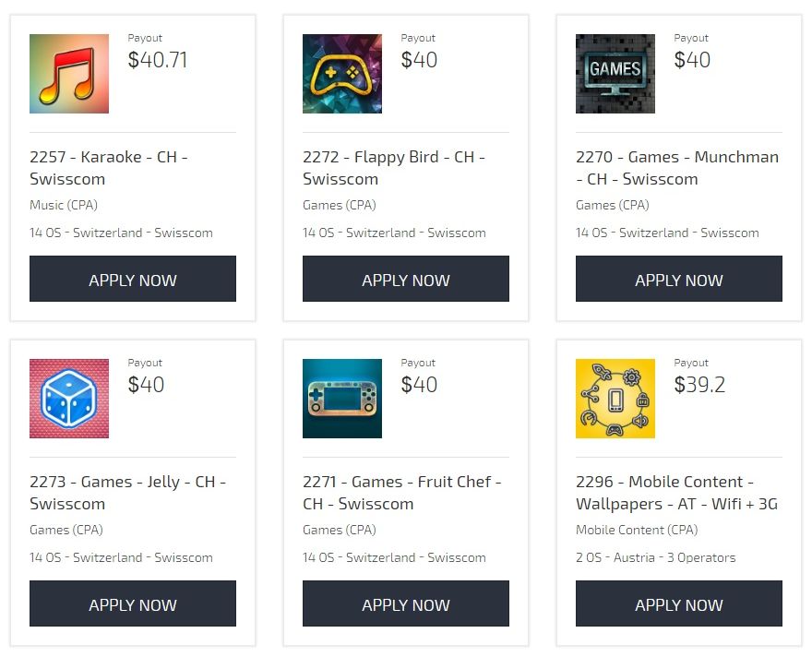Apply now to Flappy Bird offer
This screenshot has height=657, width=812.
click(406, 279)
